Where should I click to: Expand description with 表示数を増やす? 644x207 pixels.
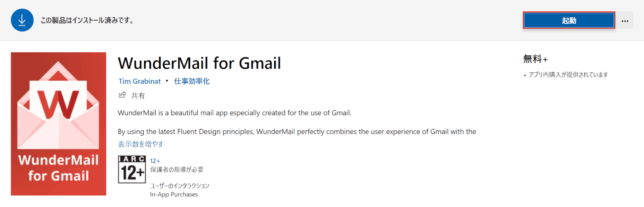click(x=141, y=144)
